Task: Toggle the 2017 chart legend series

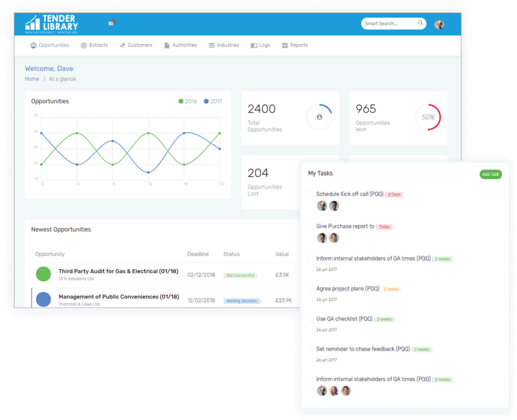Action: click(212, 101)
